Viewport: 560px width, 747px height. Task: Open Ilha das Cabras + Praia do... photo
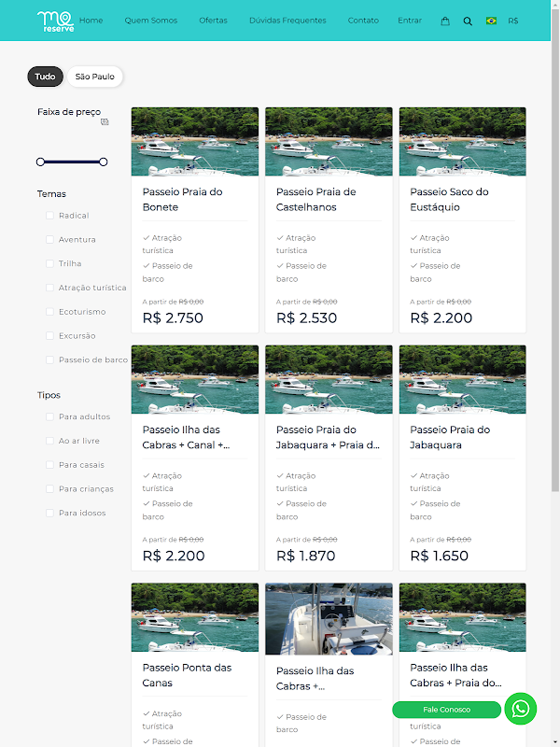(x=462, y=617)
